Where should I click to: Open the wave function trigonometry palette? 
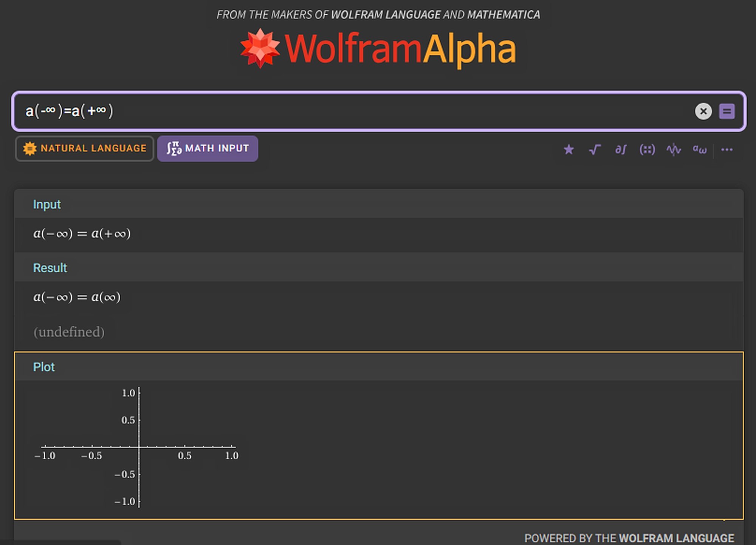[674, 150]
